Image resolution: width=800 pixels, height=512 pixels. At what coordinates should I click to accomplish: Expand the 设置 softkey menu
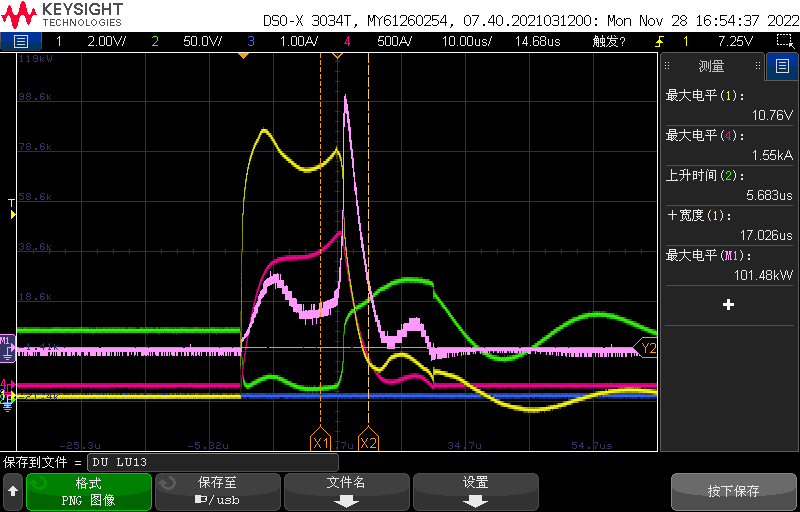coord(476,491)
